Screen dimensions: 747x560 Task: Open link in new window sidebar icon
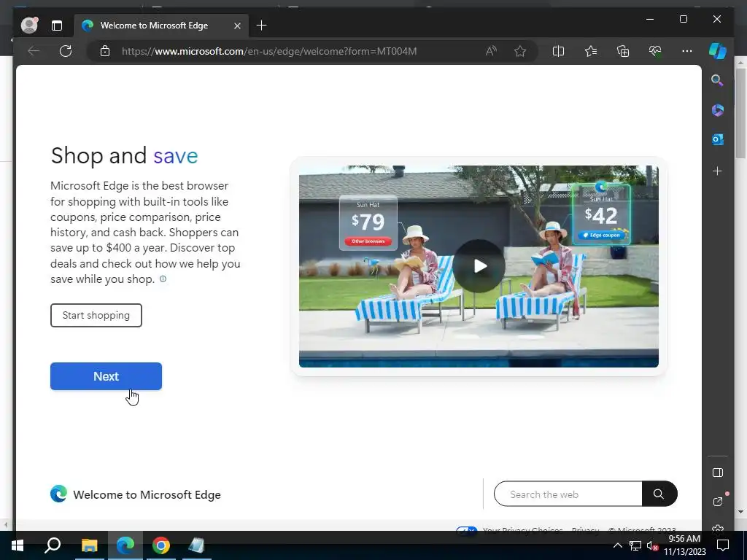point(718,502)
